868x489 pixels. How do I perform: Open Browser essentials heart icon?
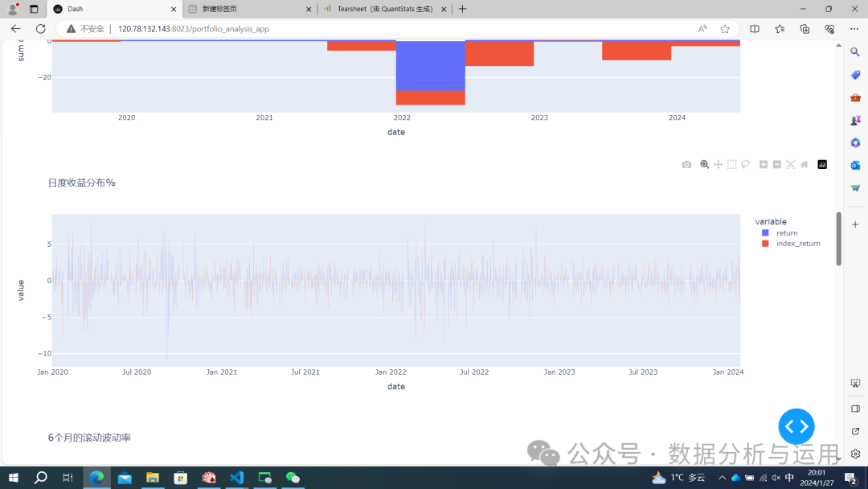(x=829, y=29)
